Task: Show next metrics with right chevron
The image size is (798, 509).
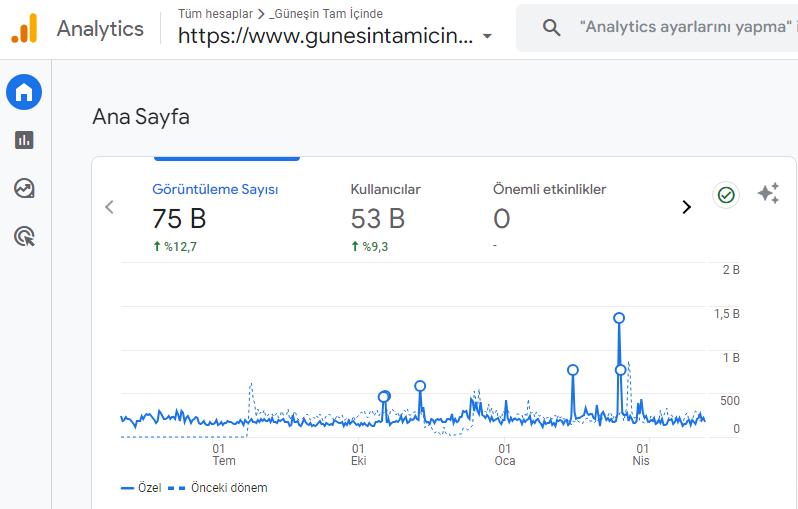Action: click(687, 207)
